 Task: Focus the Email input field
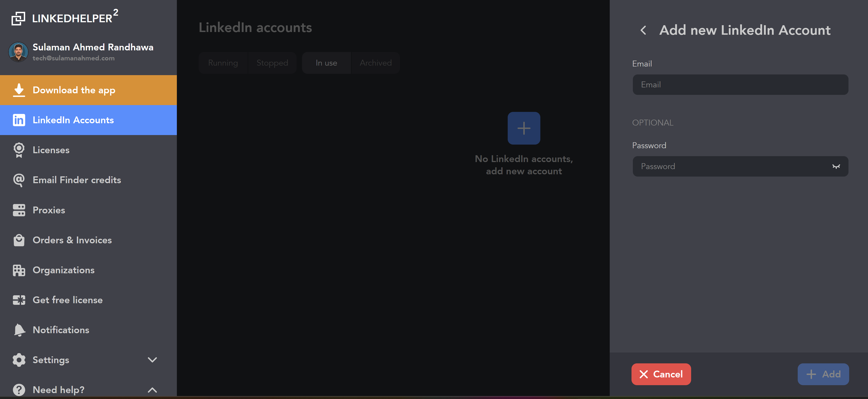point(740,85)
